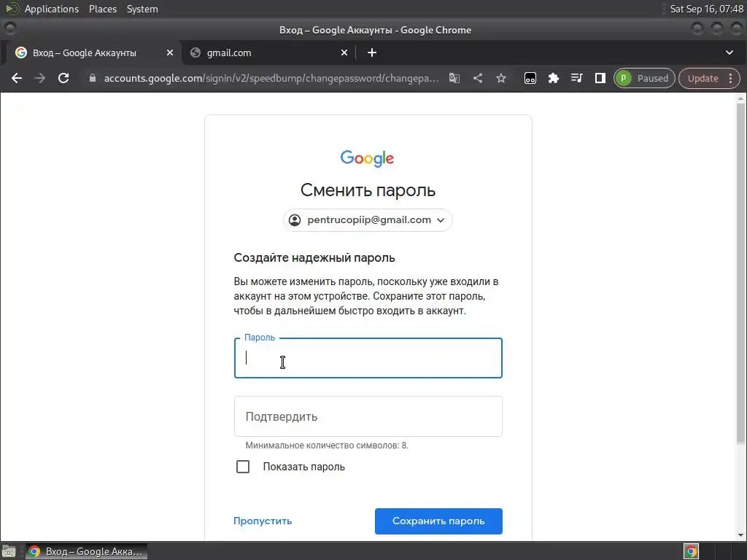Open the Paused profile button

644,79
